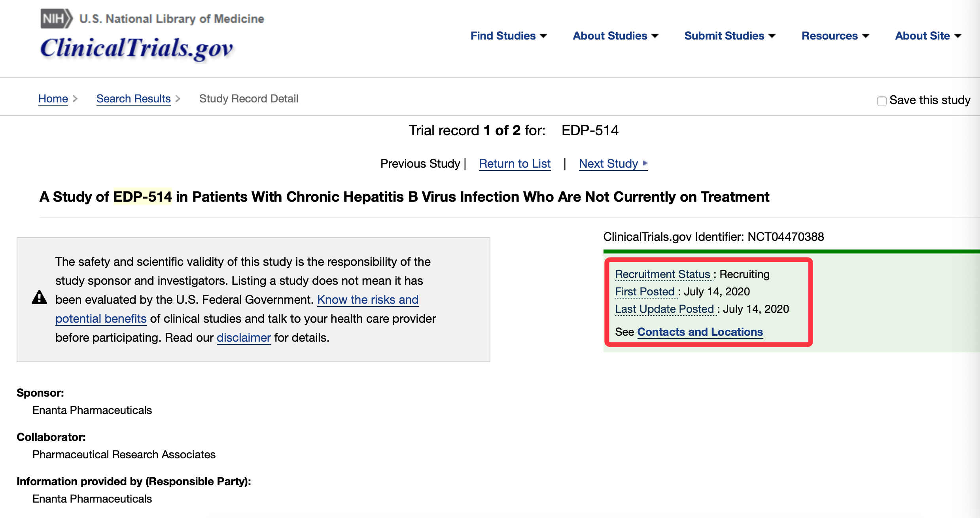This screenshot has width=980, height=518.
Task: Click the Recruiting status value
Action: [744, 274]
